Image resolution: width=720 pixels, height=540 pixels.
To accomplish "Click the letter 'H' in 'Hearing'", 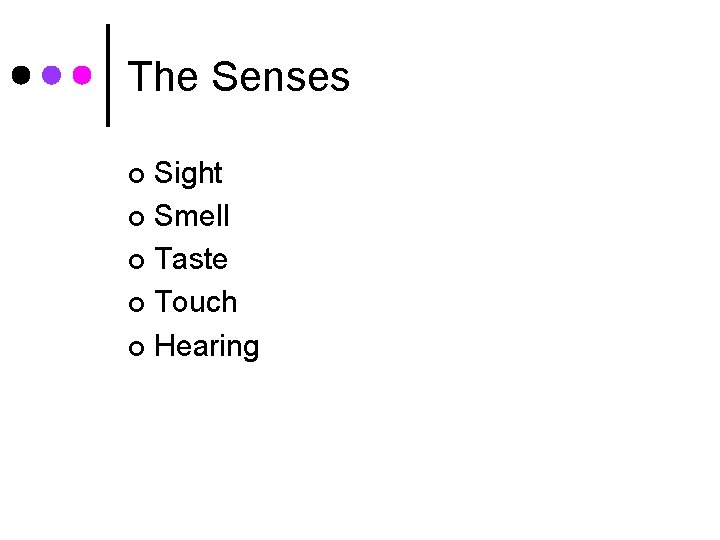I will [165, 345].
